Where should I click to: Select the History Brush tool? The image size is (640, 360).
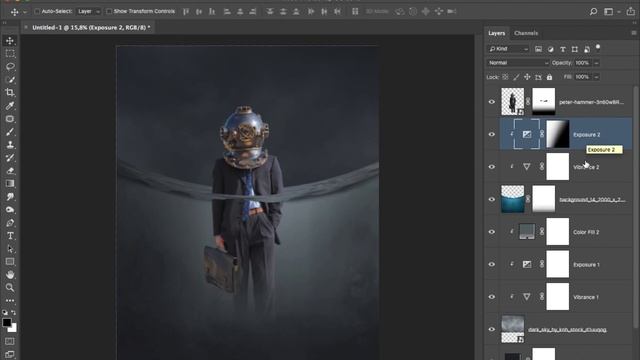pyautogui.click(x=10, y=158)
